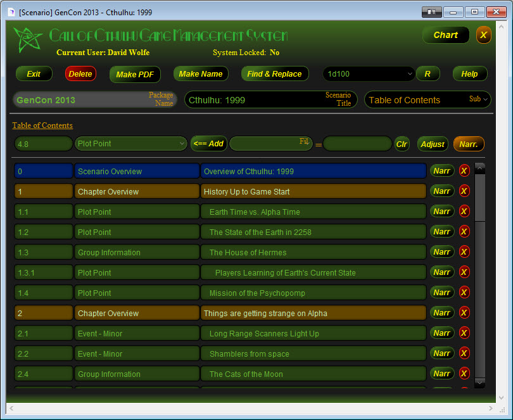Open the Chart view

(446, 35)
